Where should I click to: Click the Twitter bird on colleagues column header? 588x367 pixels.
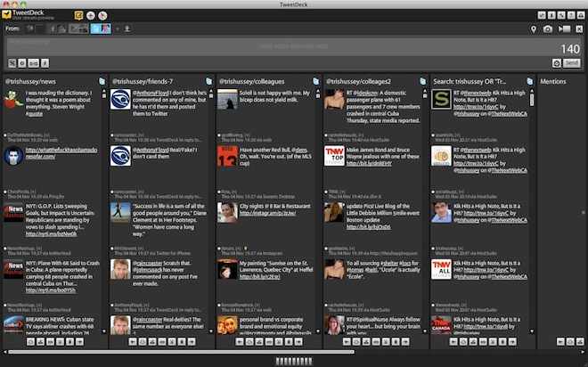coord(315,81)
